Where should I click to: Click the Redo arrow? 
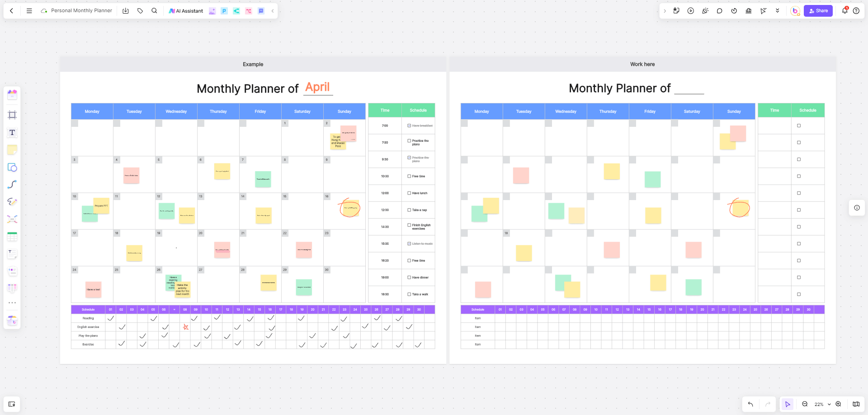click(768, 404)
